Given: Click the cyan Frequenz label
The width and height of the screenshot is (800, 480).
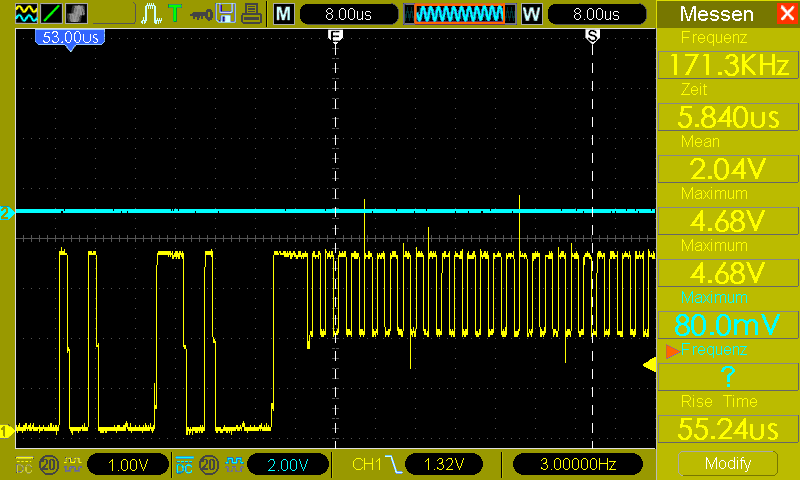Looking at the screenshot, I should (714, 349).
